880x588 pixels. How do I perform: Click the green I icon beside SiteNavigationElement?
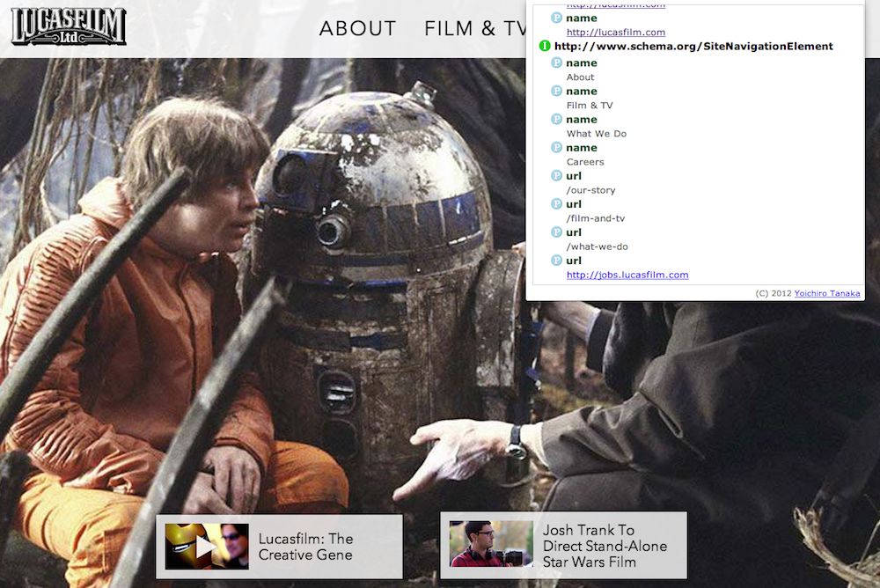pos(545,46)
